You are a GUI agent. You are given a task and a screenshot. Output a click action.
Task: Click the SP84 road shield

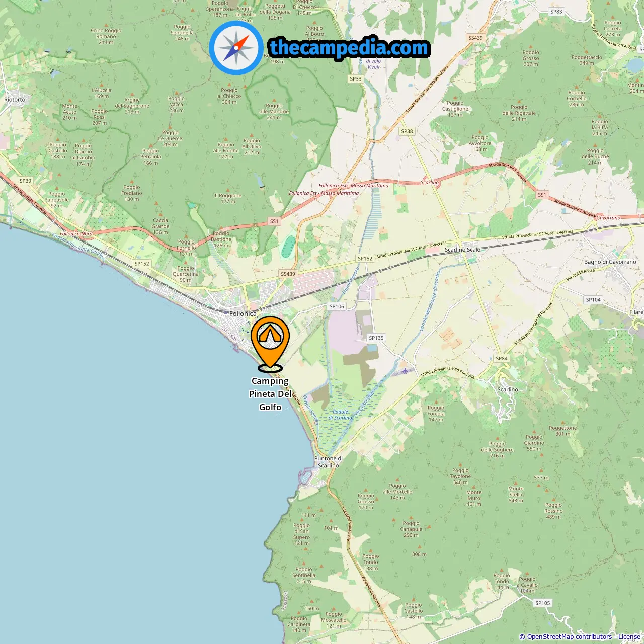click(x=502, y=358)
